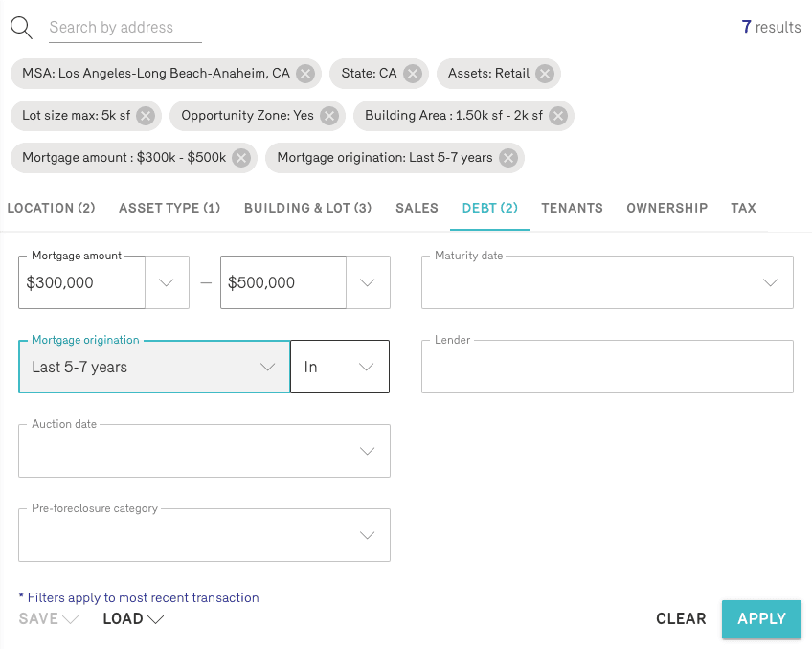
Task: Remove the Lot size max filter chip
Action: (146, 116)
